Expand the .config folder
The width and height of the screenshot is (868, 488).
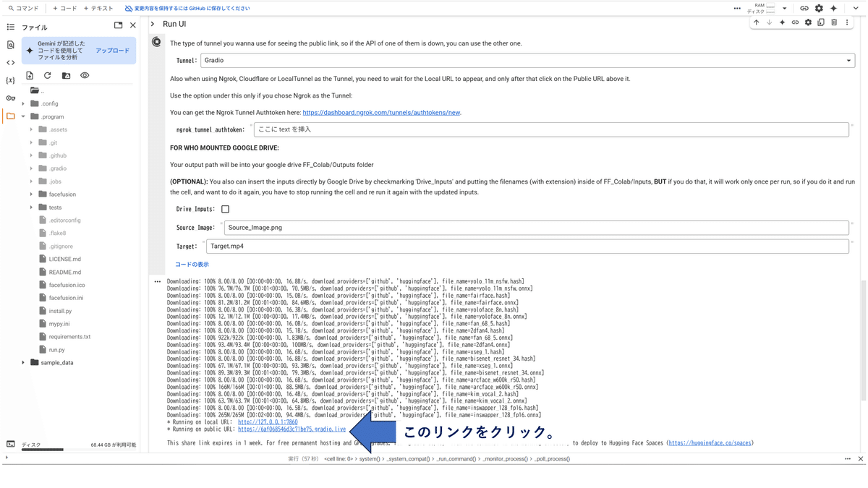coord(23,103)
